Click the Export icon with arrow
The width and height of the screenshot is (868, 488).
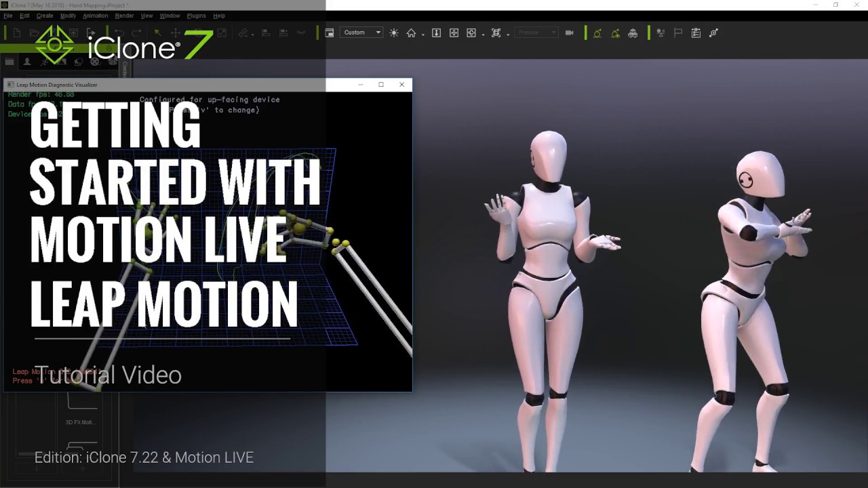91,33
